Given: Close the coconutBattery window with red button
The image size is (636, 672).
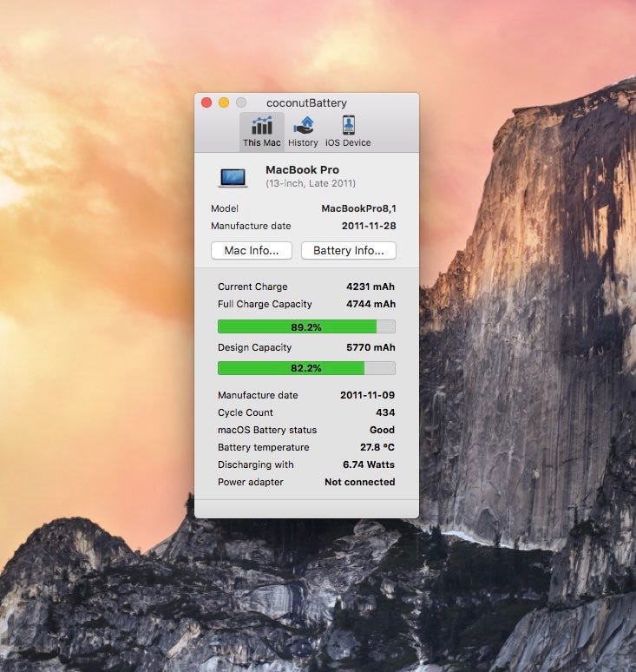Looking at the screenshot, I should (x=207, y=102).
